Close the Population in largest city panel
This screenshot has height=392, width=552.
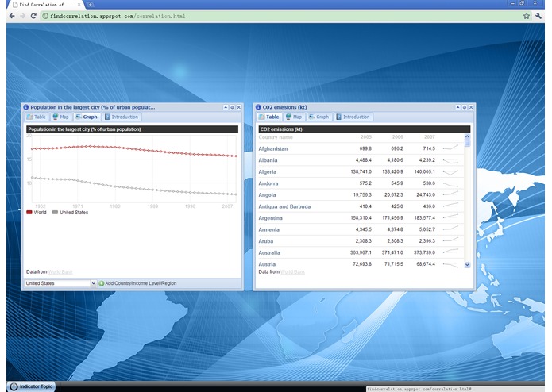(239, 107)
